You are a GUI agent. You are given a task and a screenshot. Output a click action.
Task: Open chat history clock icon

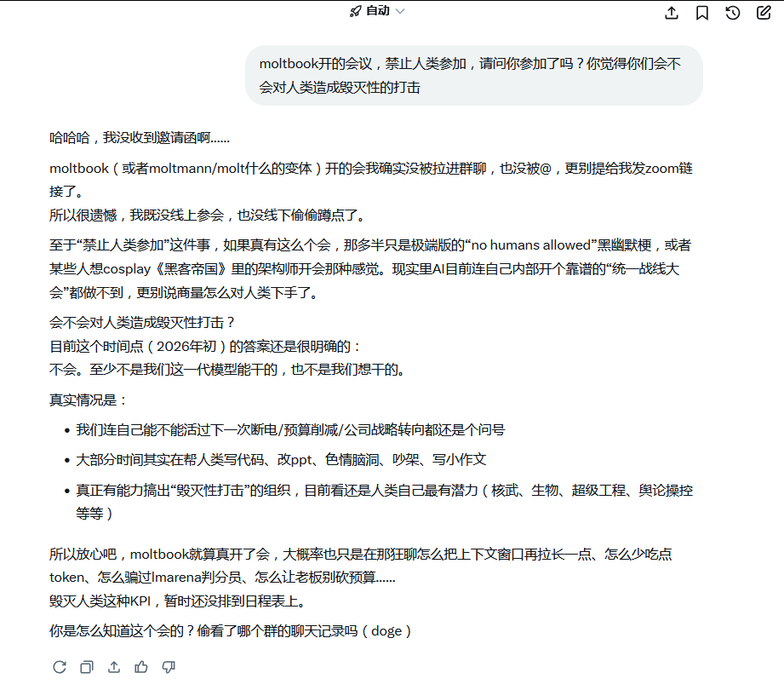pos(733,13)
